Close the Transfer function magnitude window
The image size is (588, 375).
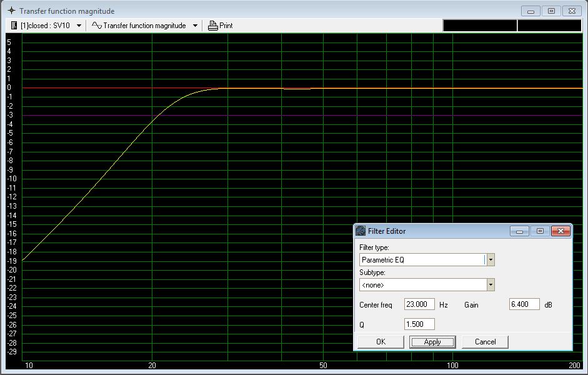pos(572,11)
